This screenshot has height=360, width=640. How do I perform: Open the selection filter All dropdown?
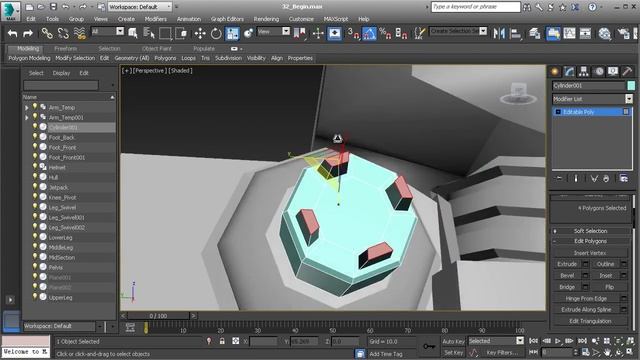click(x=107, y=31)
